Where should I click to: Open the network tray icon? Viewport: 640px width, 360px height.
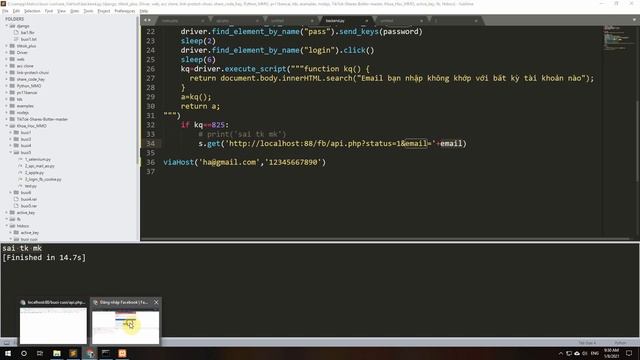569,353
